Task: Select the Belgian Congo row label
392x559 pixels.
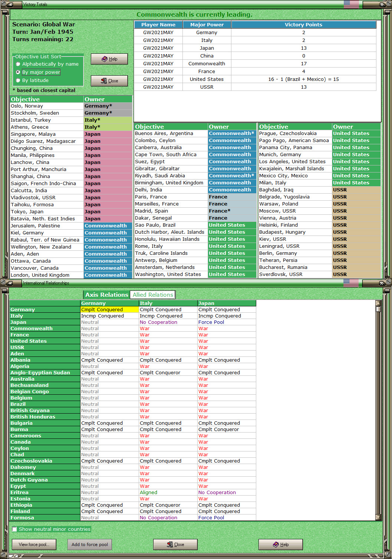Action: [x=45, y=391]
